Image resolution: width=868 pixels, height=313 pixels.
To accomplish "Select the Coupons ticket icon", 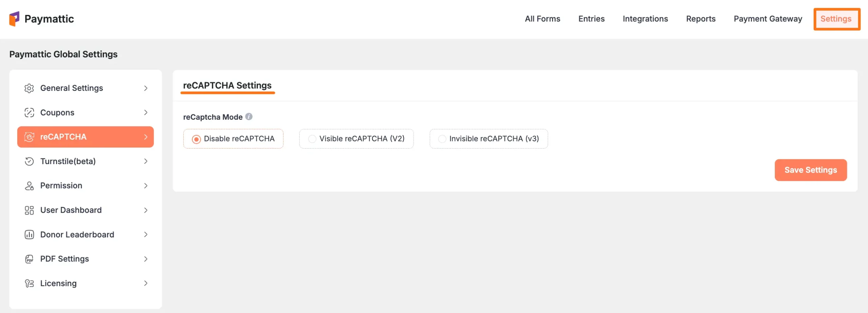I will click(29, 112).
